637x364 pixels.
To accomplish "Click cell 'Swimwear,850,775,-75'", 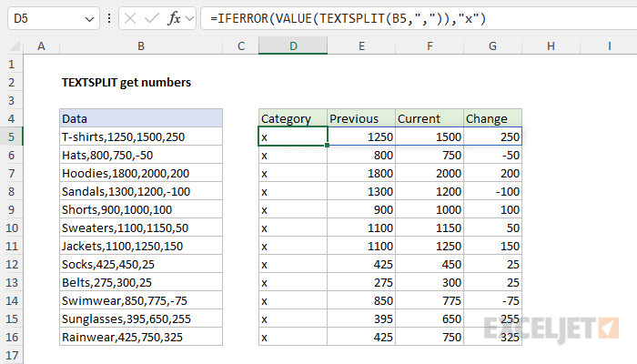I will pos(141,300).
